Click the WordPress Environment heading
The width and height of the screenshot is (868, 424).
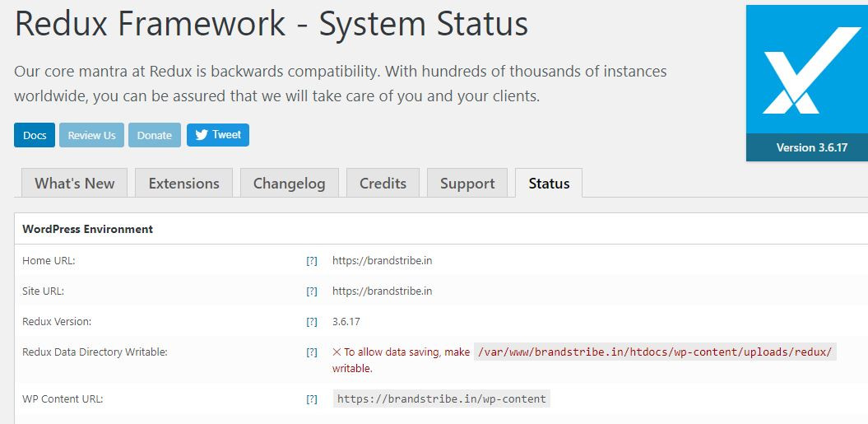(87, 229)
